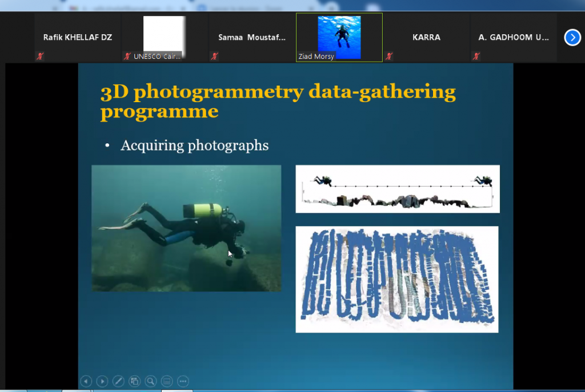Image resolution: width=585 pixels, height=392 pixels.
Task: Click A. GADHOOM muted microphone icon
Action: tap(476, 56)
